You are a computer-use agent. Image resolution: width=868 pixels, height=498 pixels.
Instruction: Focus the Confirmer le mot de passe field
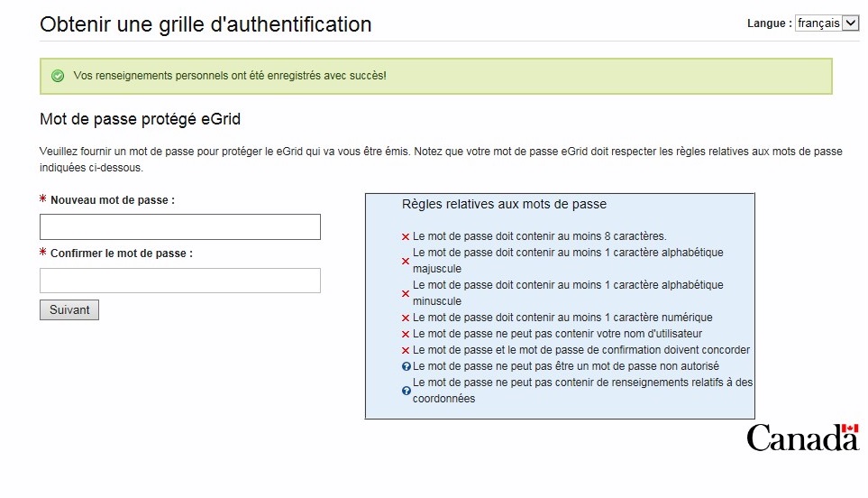(180, 281)
